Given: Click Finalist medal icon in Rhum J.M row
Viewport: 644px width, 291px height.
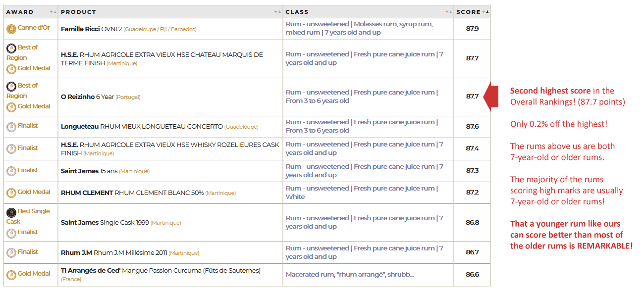Looking at the screenshot, I should (x=11, y=253).
